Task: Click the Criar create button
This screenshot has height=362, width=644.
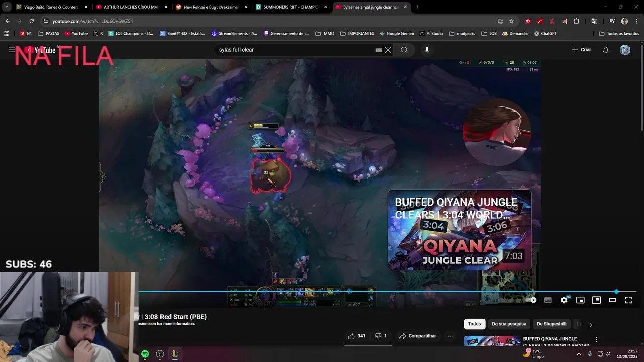Action: (582, 50)
